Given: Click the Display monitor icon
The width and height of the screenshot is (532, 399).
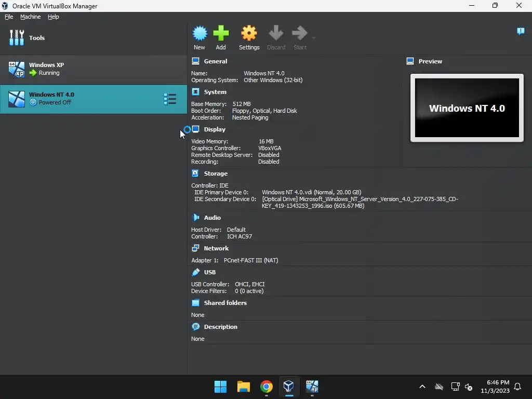Looking at the screenshot, I should pyautogui.click(x=195, y=129).
